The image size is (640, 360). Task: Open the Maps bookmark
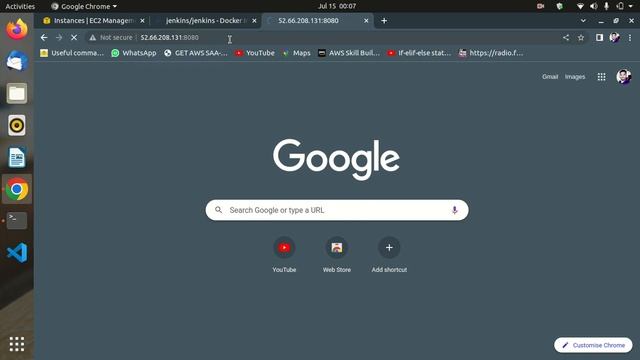coord(296,53)
